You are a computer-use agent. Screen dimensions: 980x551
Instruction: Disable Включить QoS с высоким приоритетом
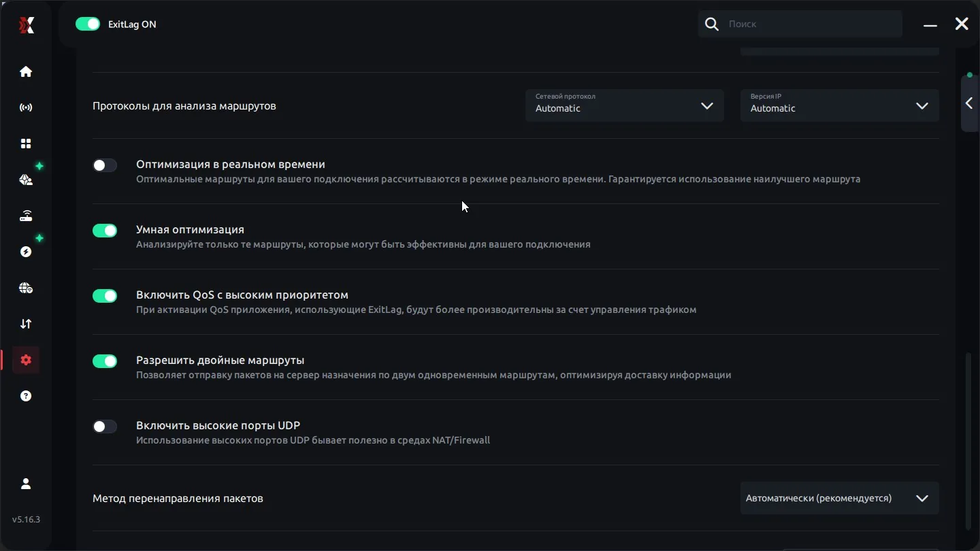(105, 296)
